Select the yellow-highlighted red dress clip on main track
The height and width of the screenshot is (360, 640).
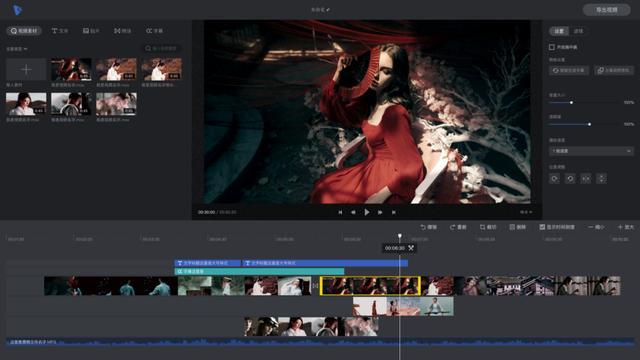(370, 286)
